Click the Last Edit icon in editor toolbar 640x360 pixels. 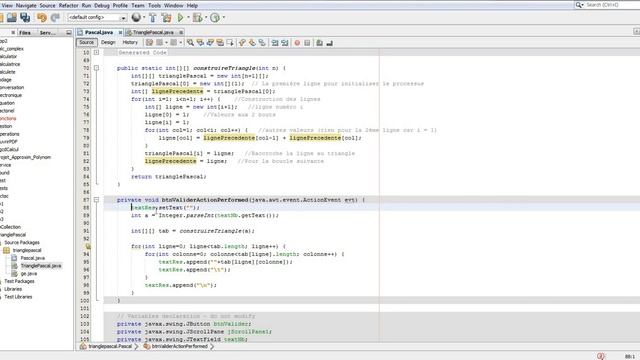[x=149, y=42]
